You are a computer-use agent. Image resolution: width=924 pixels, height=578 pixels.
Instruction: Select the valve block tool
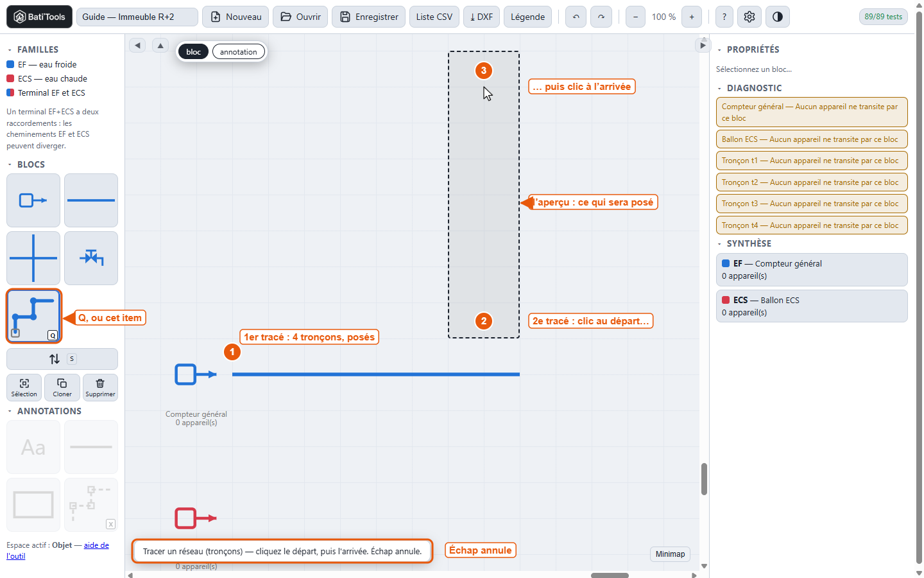tap(91, 258)
